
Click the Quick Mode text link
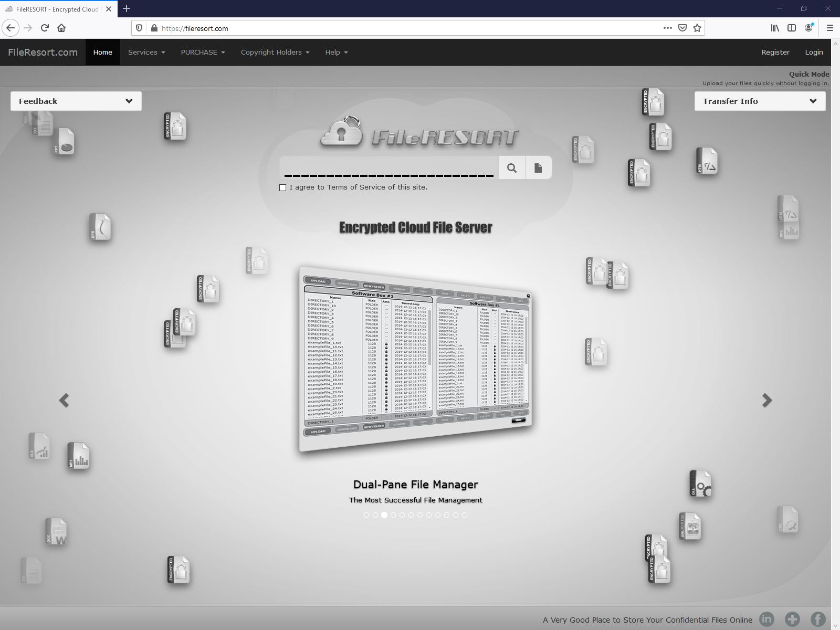tap(809, 75)
